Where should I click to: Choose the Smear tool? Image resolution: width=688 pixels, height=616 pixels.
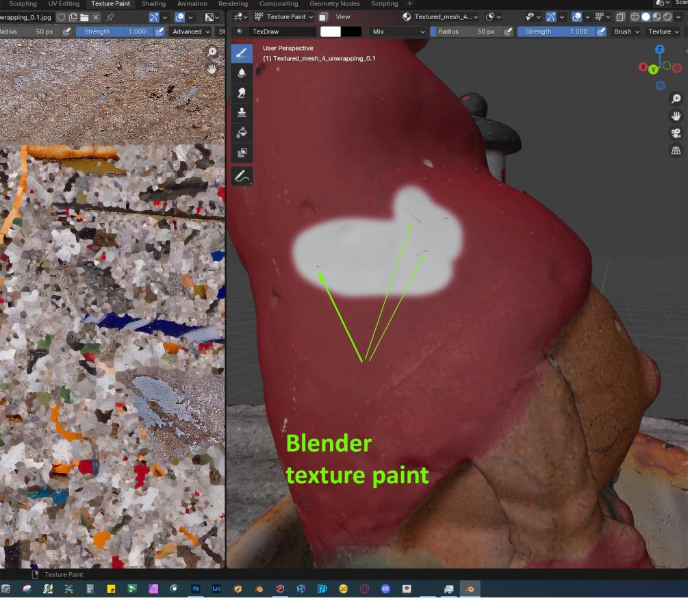click(x=242, y=92)
